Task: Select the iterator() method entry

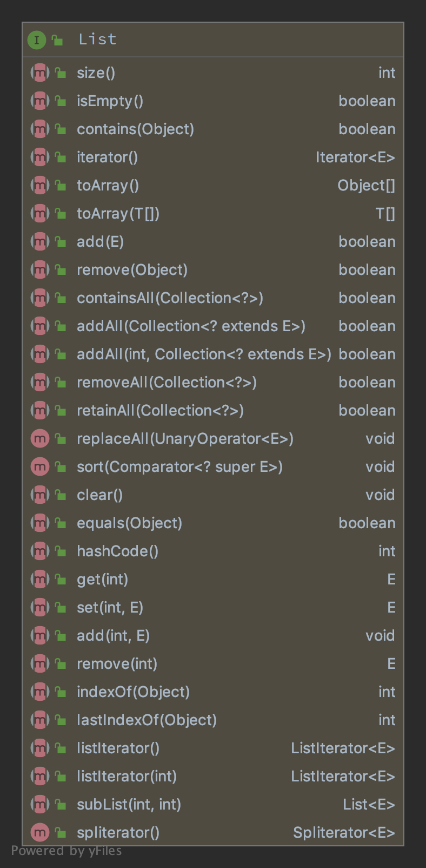Action: point(107,157)
